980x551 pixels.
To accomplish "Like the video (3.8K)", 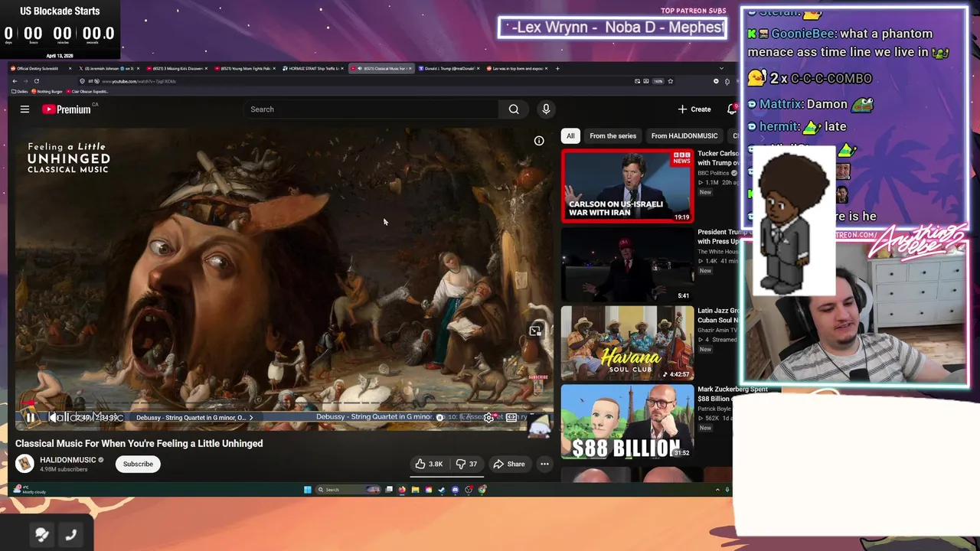I will pos(429,464).
